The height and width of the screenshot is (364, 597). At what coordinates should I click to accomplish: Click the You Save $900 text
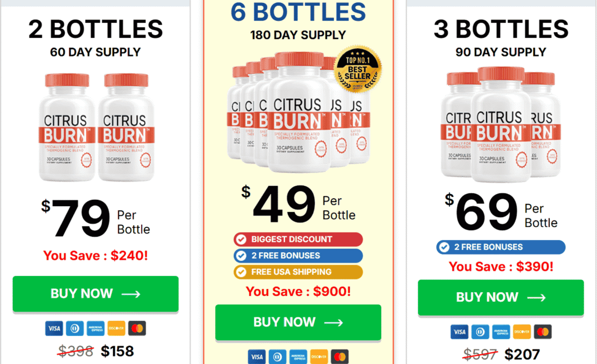tap(298, 291)
